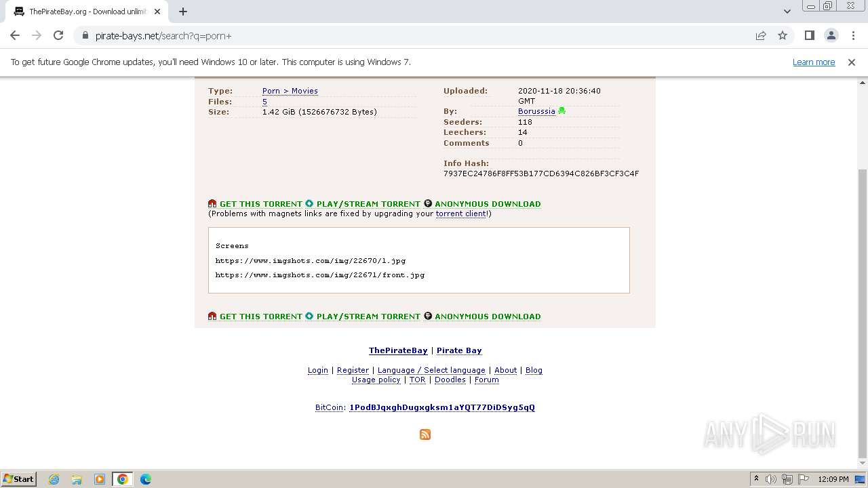Click green skull trusted icon next to Borusssia

pyautogui.click(x=561, y=111)
